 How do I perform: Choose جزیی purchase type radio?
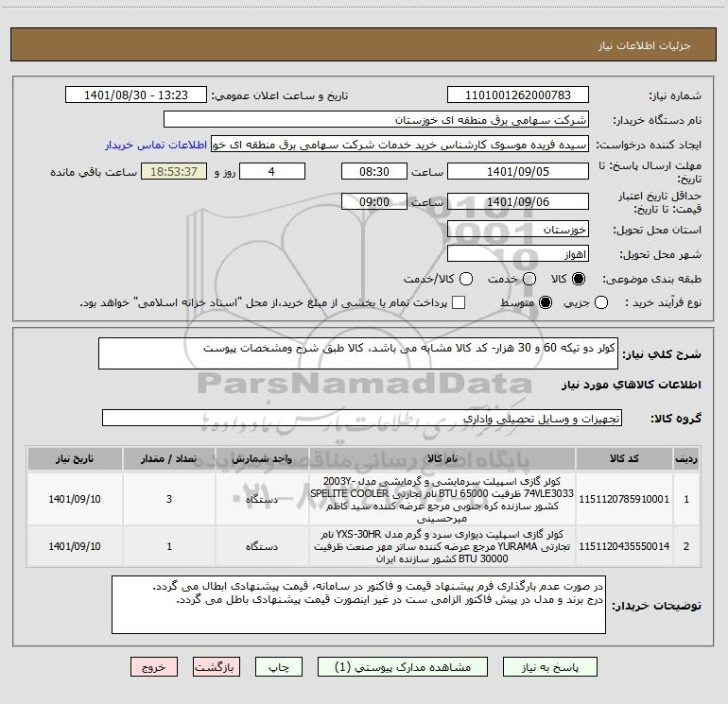point(601,302)
